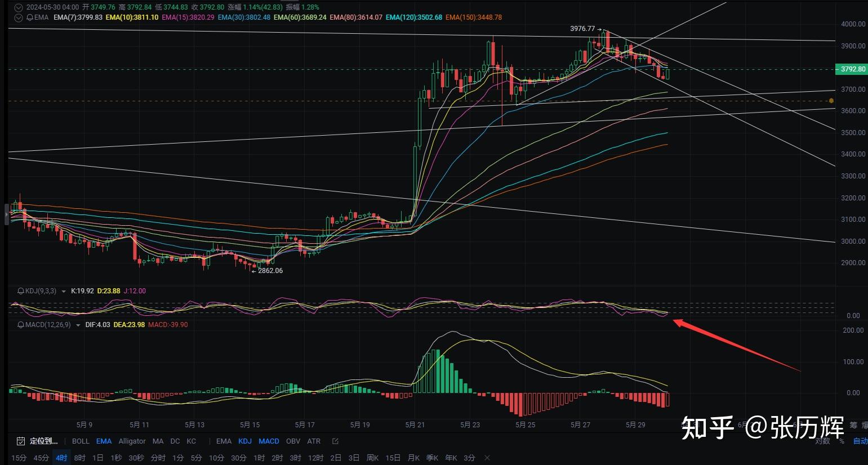Click the KDJ alert bell icon
The height and width of the screenshot is (465, 868).
(x=21, y=291)
